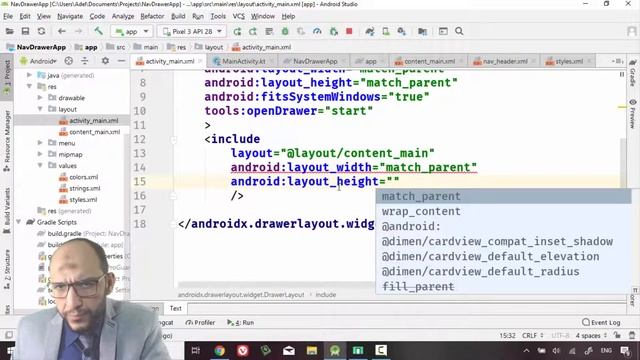Switch to the nav_header.xml tab

pyautogui.click(x=505, y=61)
